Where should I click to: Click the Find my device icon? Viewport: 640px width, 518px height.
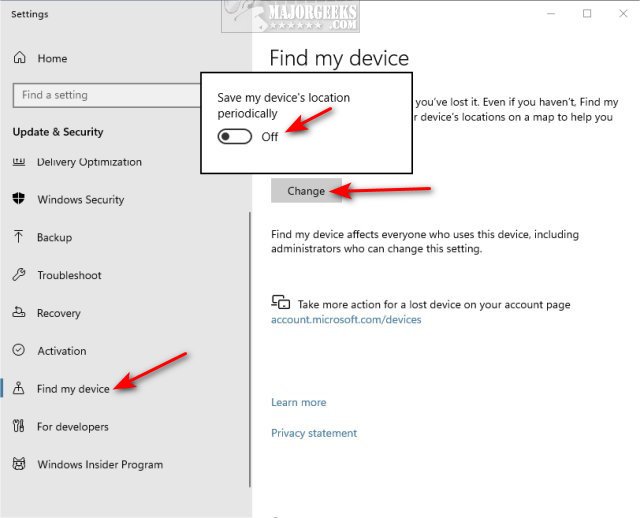point(19,388)
